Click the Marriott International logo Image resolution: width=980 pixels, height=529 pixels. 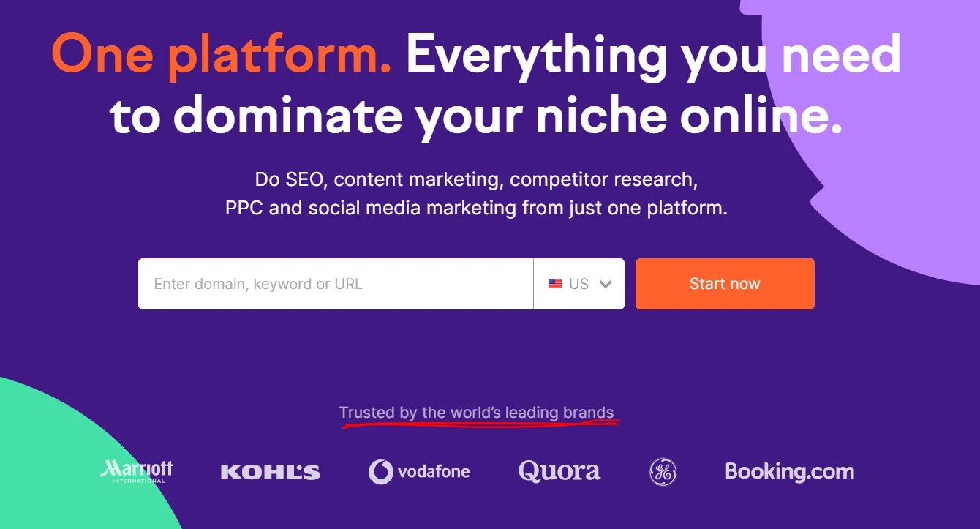136,471
